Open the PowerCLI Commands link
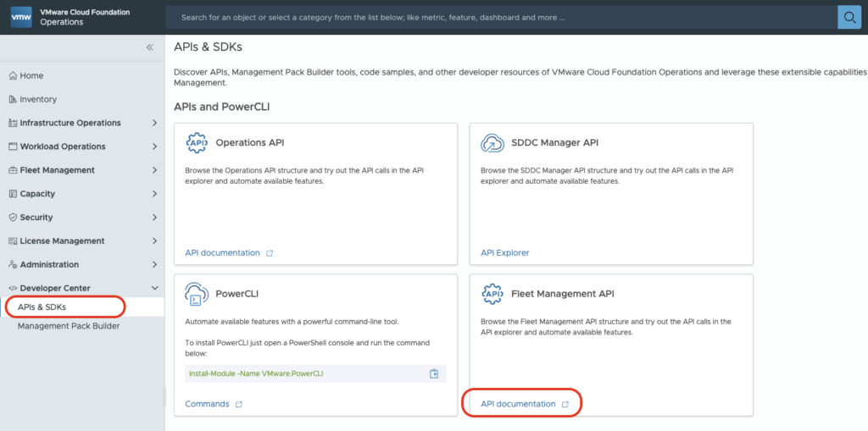868x431 pixels. (x=207, y=404)
